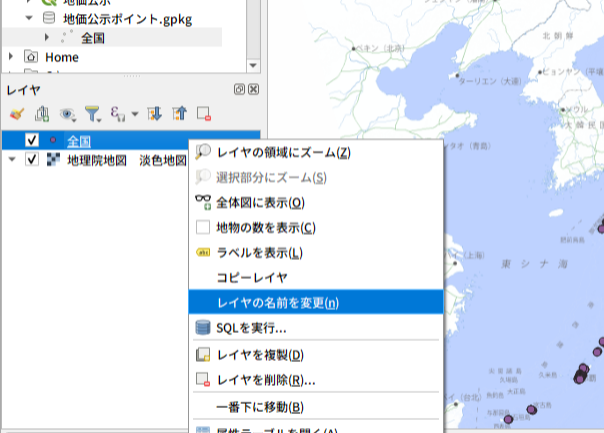Uncheck visibility of the 全国 layer
The width and height of the screenshot is (604, 433).
(x=32, y=140)
